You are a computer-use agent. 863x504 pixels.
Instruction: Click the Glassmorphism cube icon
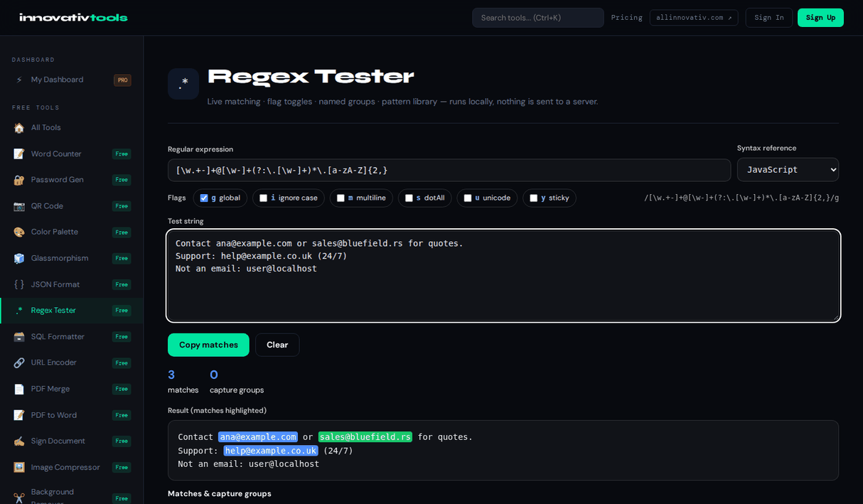click(19, 258)
